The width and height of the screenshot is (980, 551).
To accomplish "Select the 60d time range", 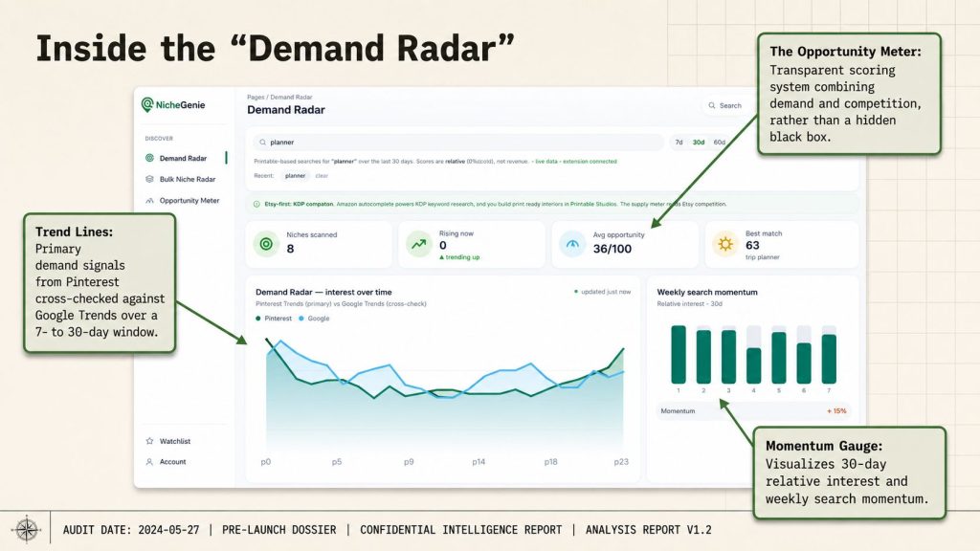I will (x=720, y=143).
